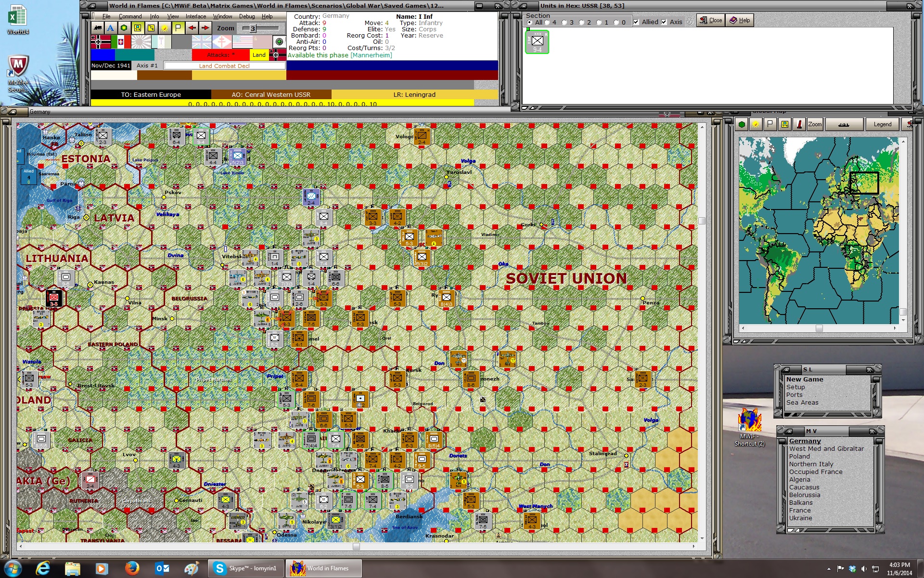Click the tank icon in main toolbar

pos(98,28)
